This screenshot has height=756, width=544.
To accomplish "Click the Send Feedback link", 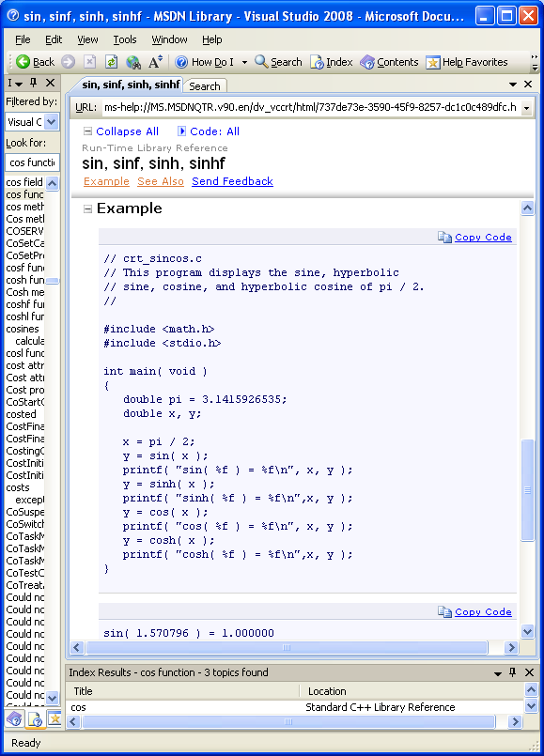I will click(x=232, y=181).
